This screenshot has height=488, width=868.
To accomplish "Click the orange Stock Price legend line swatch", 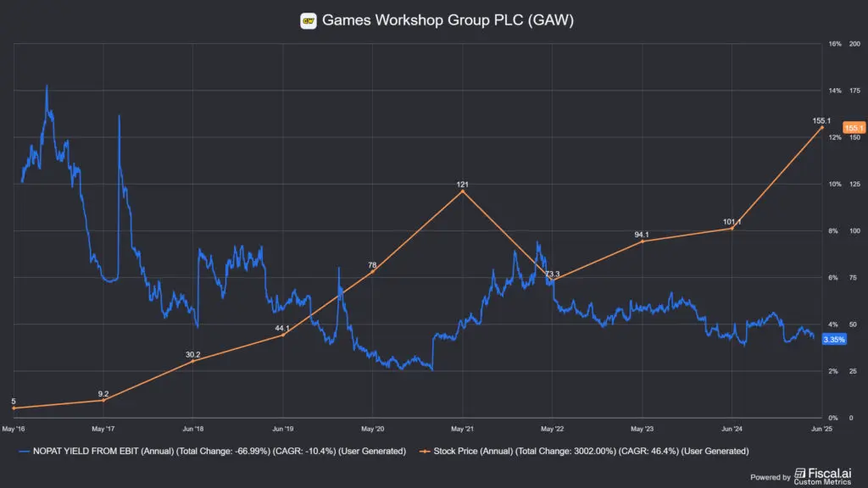I will 425,452.
